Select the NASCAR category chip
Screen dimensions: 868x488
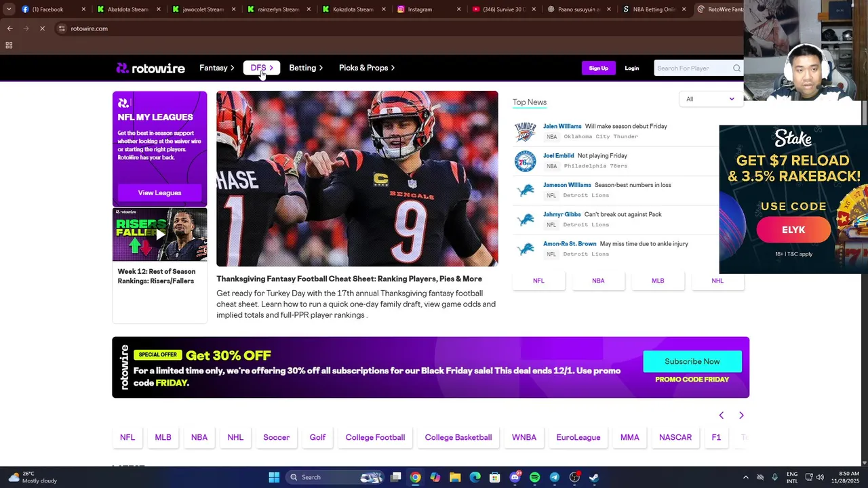[675, 437]
